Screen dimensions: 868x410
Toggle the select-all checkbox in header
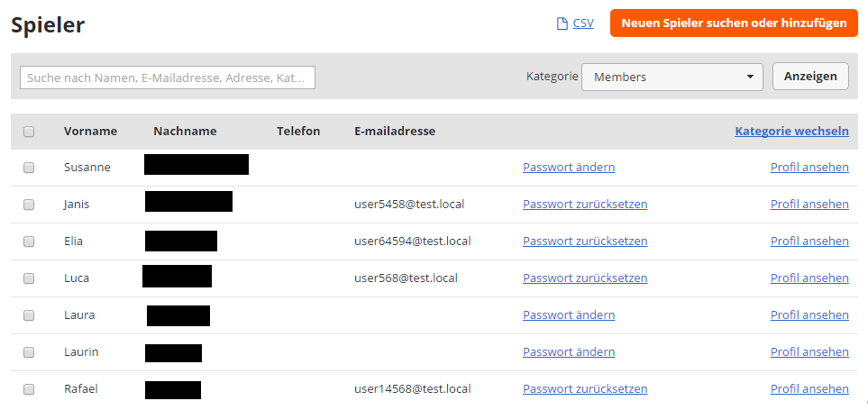[29, 132]
